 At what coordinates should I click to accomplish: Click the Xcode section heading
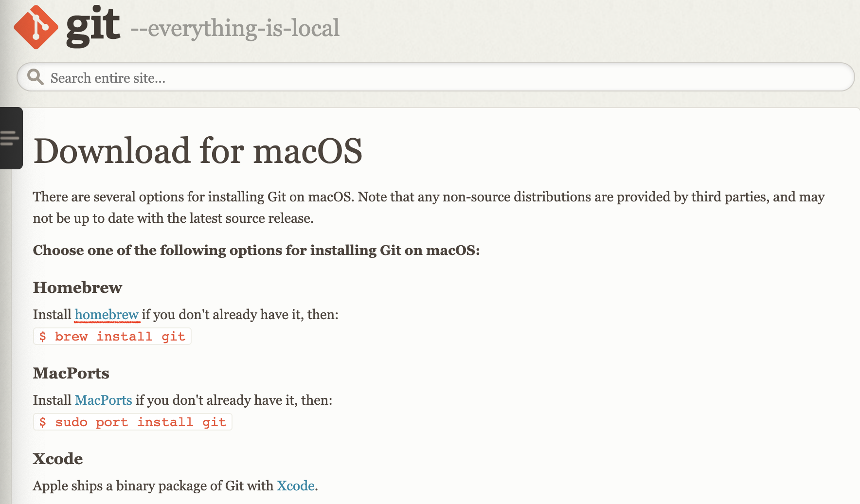click(58, 459)
